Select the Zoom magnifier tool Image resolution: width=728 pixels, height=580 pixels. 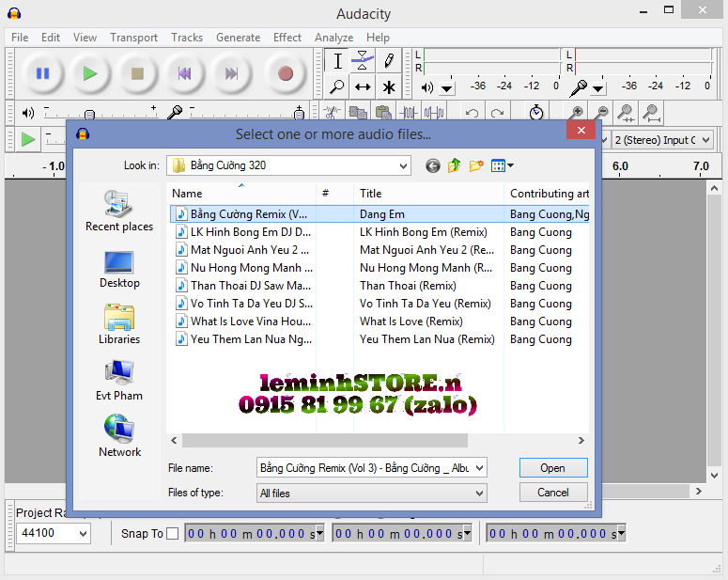coord(337,86)
